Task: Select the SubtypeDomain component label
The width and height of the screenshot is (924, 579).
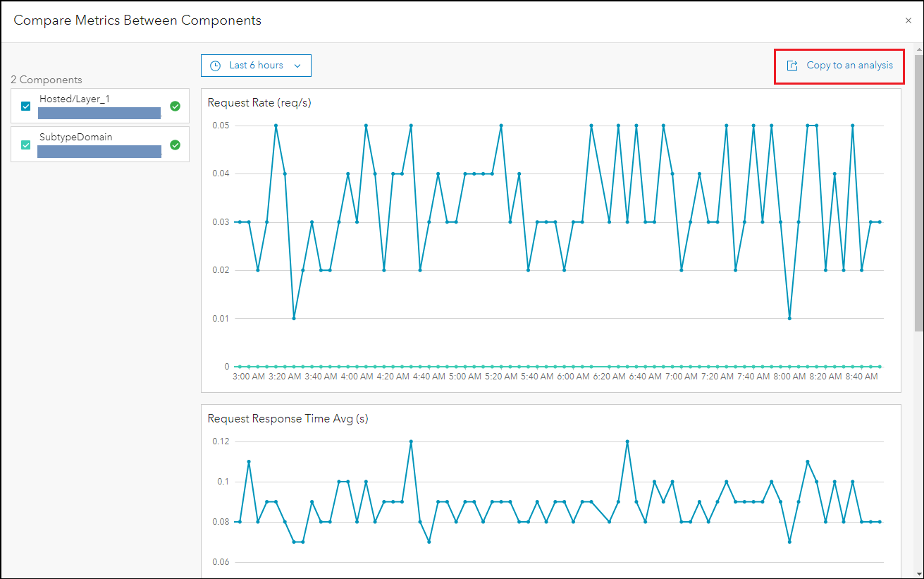Action: pos(75,137)
